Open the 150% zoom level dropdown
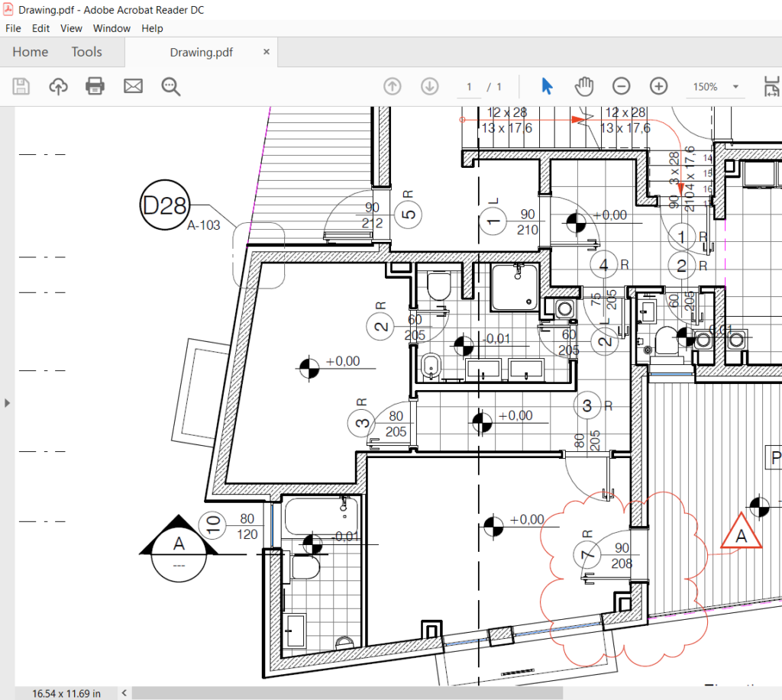This screenshot has height=700, width=782. pos(716,87)
